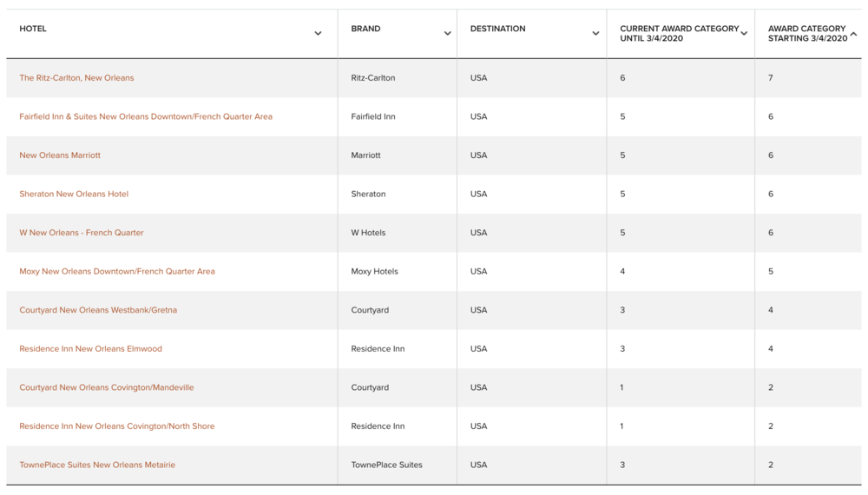Select the New Orleans Marriott hotel link
This screenshot has height=495, width=868.
tap(60, 155)
